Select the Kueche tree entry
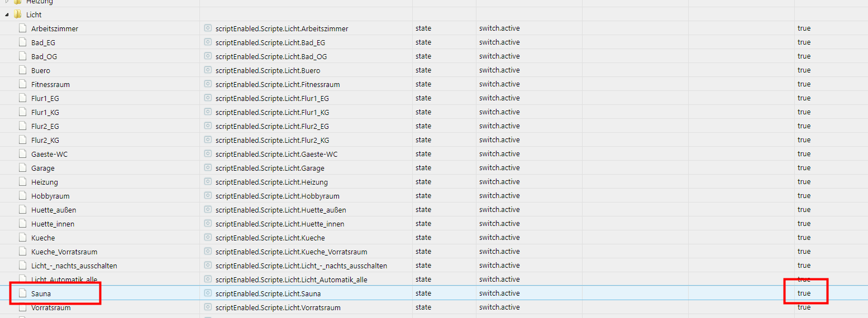 pyautogui.click(x=43, y=238)
